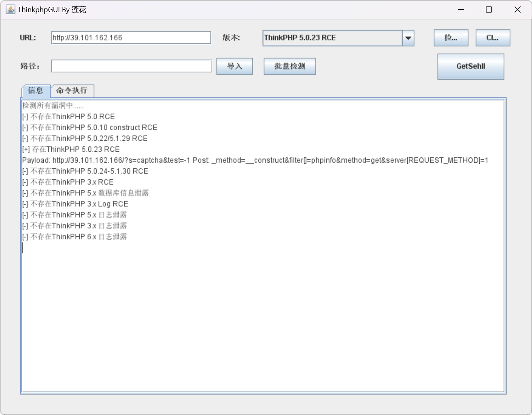This screenshot has width=532, height=415.
Task: Maximize the ThinkphpGUI window
Action: point(489,9)
